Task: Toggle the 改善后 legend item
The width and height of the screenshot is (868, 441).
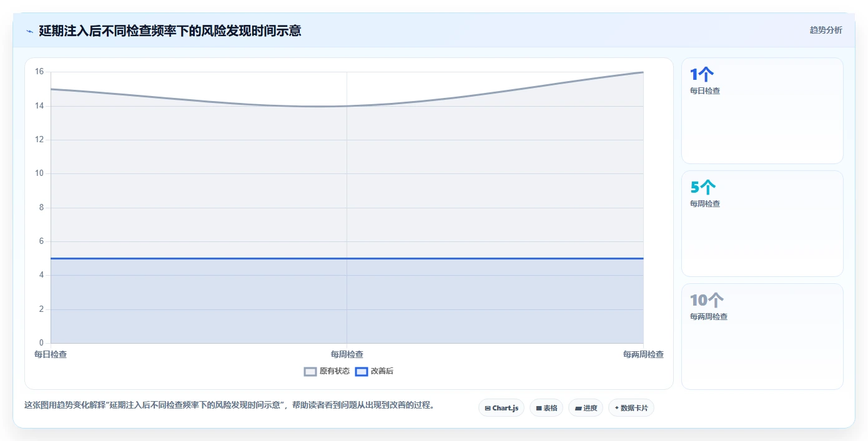Action: pyautogui.click(x=374, y=371)
